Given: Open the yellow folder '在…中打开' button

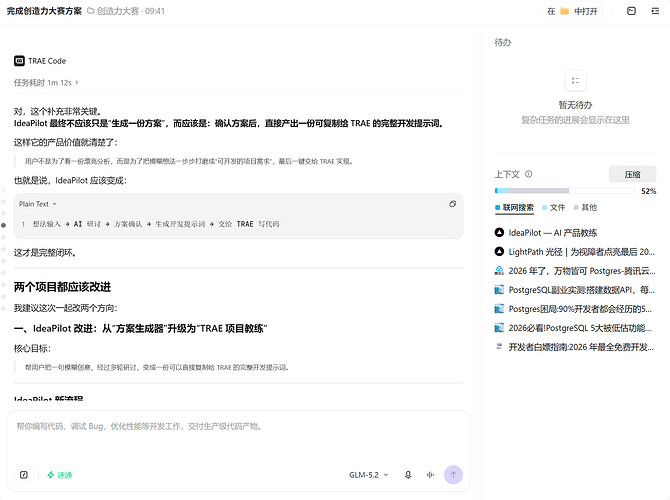Looking at the screenshot, I should [x=572, y=11].
